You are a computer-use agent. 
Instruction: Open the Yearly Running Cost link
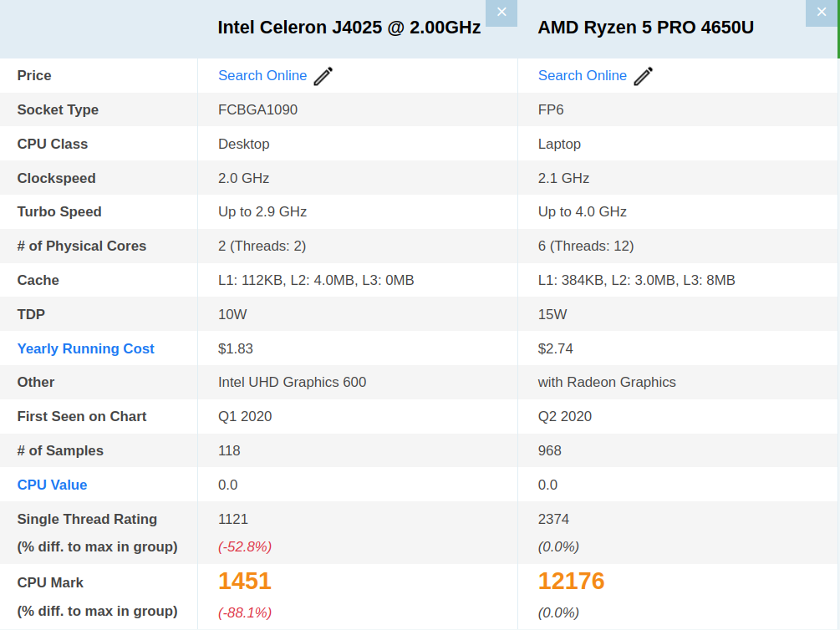pos(85,348)
